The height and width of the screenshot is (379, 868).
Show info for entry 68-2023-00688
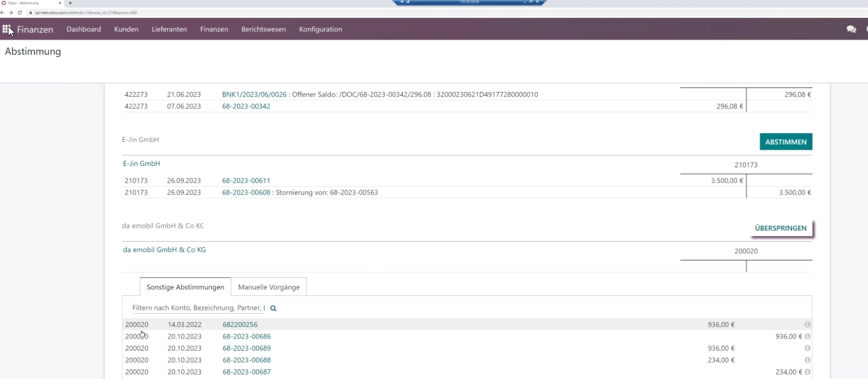tap(807, 360)
